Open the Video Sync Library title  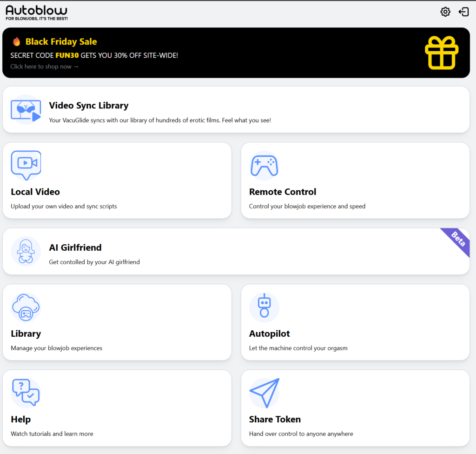(89, 106)
